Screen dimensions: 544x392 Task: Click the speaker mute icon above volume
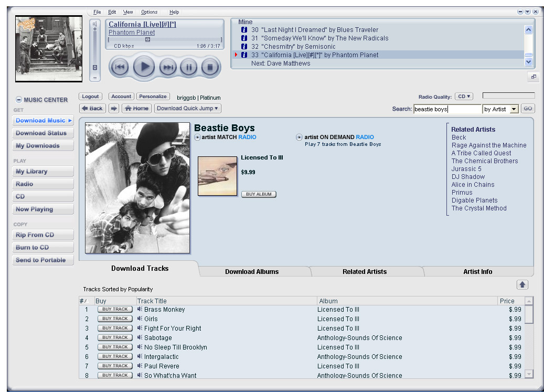(x=95, y=24)
